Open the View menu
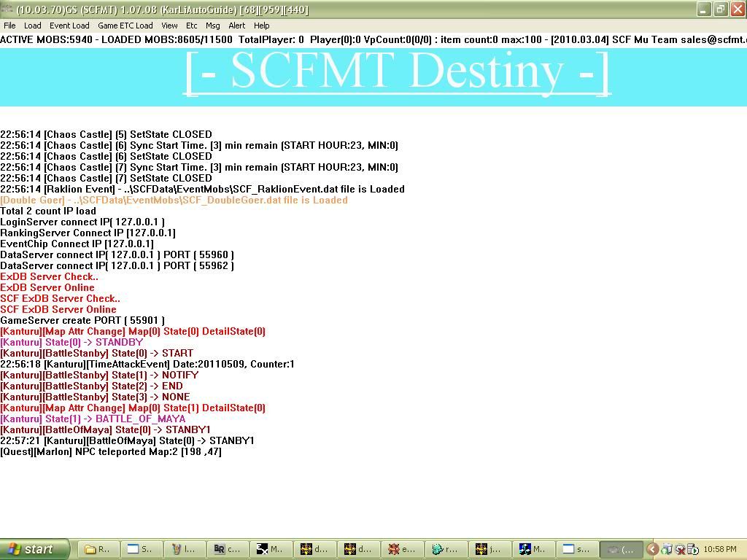Image resolution: width=747 pixels, height=560 pixels. coord(169,26)
